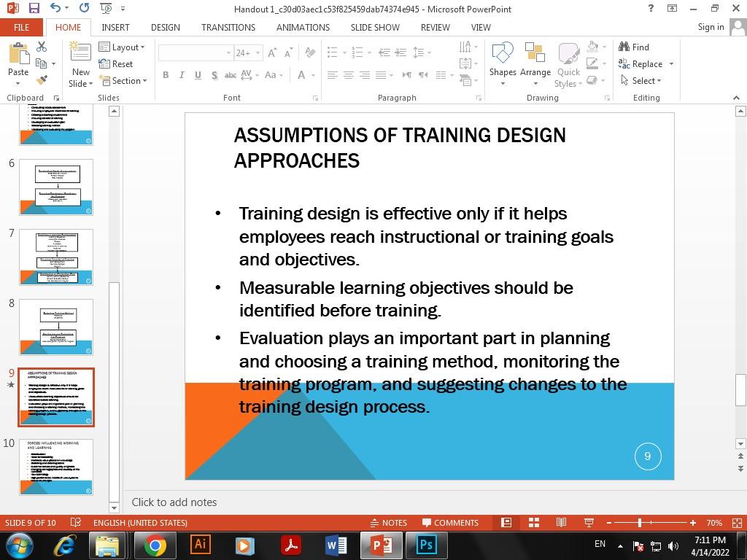
Task: Click Find in Editing group
Action: point(634,47)
